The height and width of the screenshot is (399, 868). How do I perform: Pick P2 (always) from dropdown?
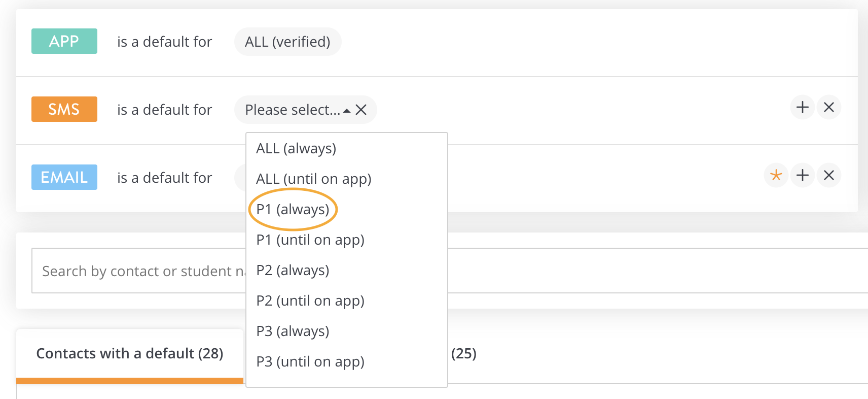293,270
